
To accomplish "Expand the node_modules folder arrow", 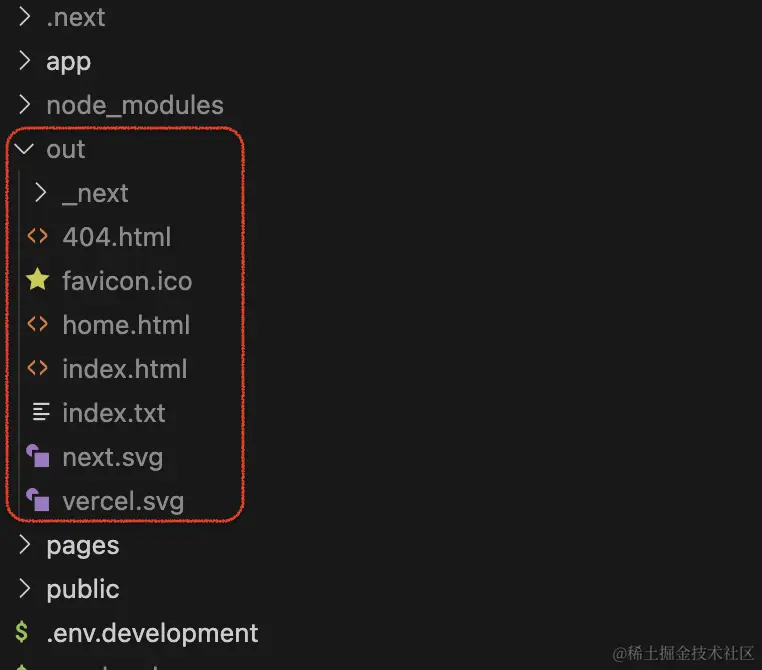I will (x=24, y=104).
